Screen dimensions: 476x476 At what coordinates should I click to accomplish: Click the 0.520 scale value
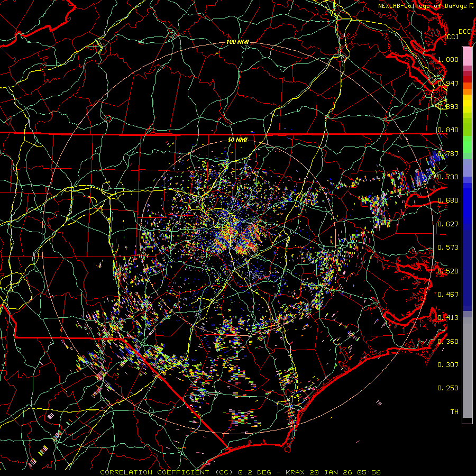[448, 271]
